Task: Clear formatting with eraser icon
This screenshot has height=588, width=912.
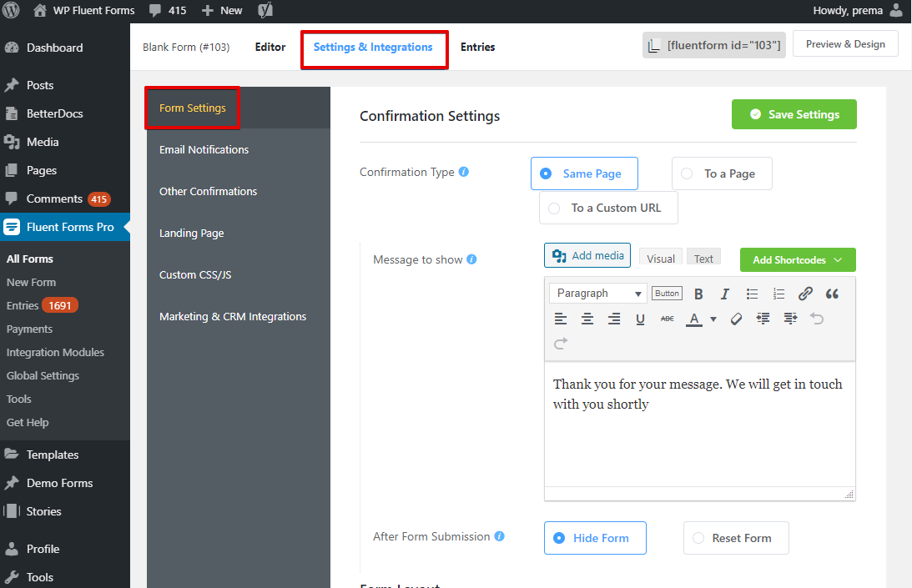Action: coord(736,319)
